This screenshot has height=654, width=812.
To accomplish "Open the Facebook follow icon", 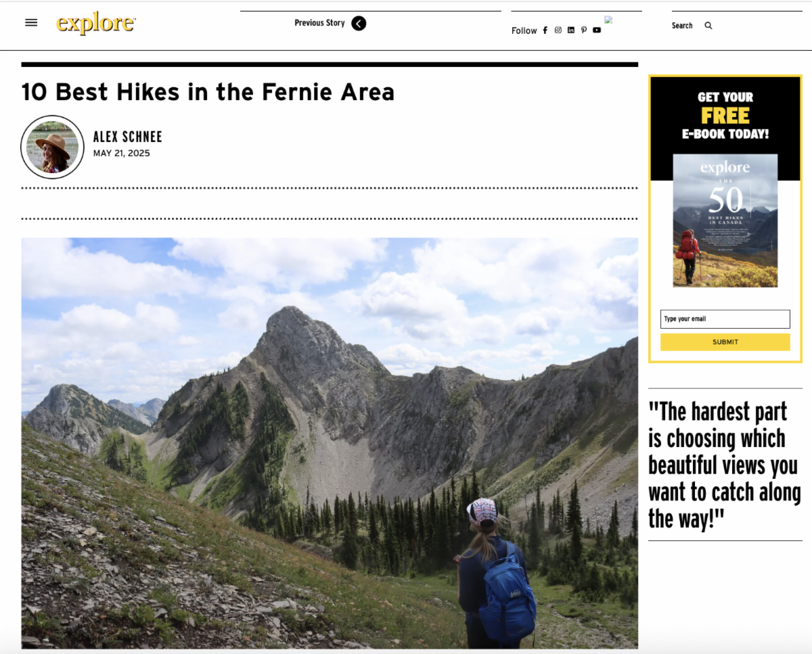I will tap(545, 30).
